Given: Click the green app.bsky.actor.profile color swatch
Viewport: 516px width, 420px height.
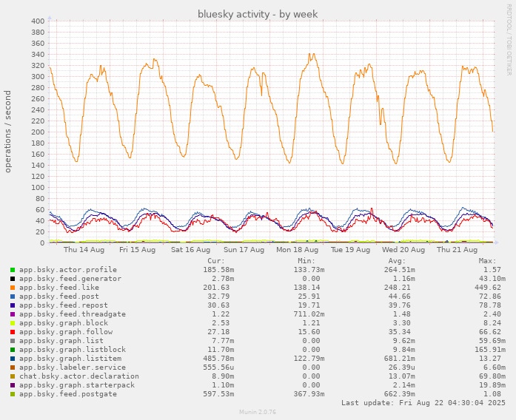Looking at the screenshot, I should click(13, 270).
